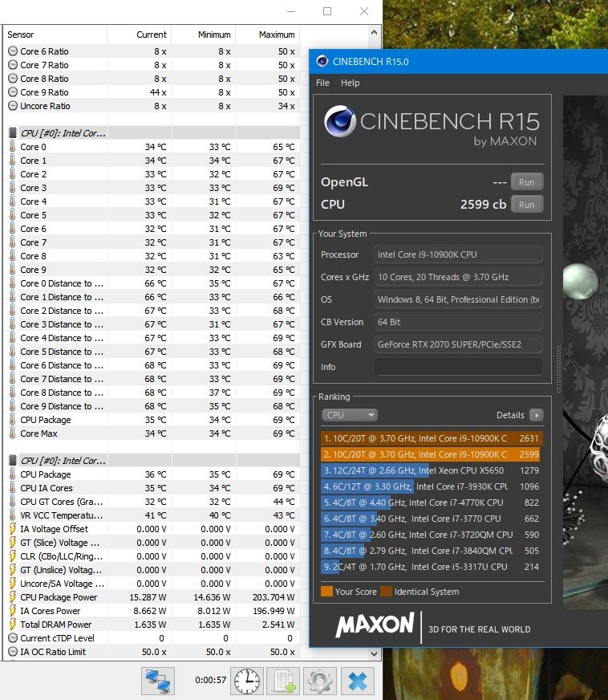Click the Current cTDP Level clock icon

coord(13,638)
